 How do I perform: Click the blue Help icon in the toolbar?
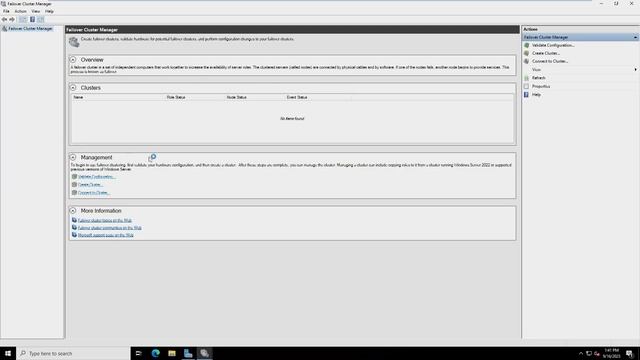pos(32,19)
